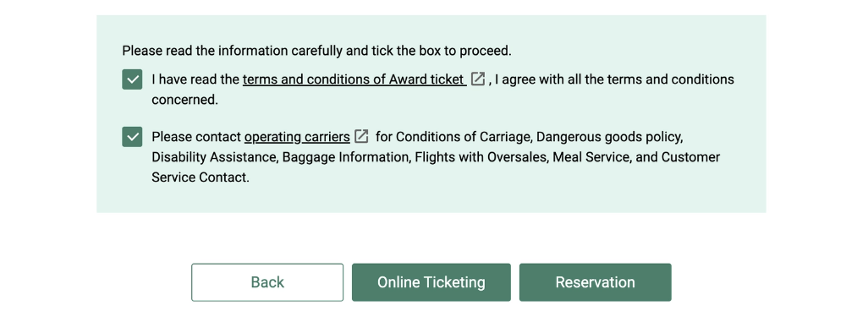Follow the operating carriers link
The image size is (868, 322).
point(297,137)
